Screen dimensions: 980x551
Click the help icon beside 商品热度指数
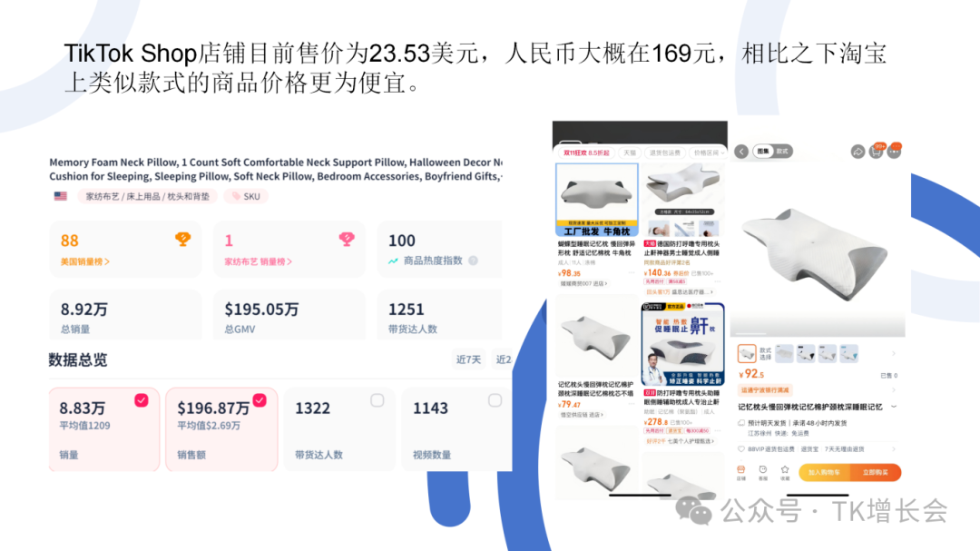coord(473,261)
